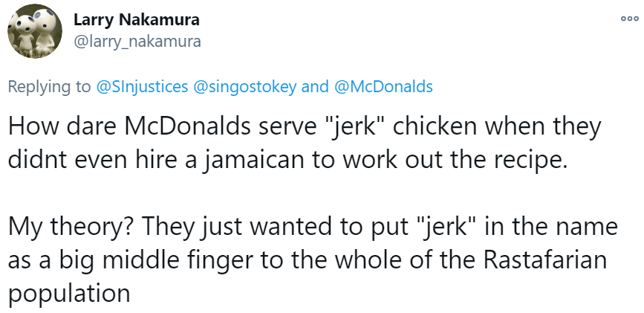Click Larry Nakamura's profile avatar
The width and height of the screenshot is (644, 313).
(x=35, y=30)
